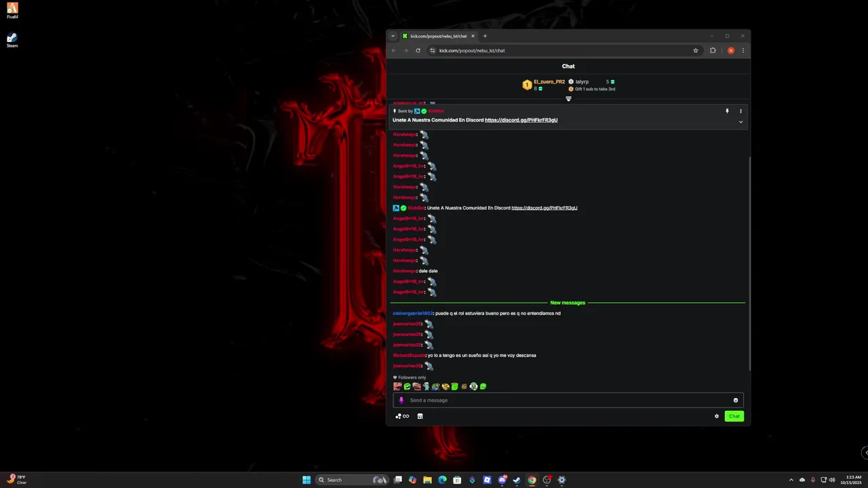
Task: Show hidden system tray icons
Action: 791,480
